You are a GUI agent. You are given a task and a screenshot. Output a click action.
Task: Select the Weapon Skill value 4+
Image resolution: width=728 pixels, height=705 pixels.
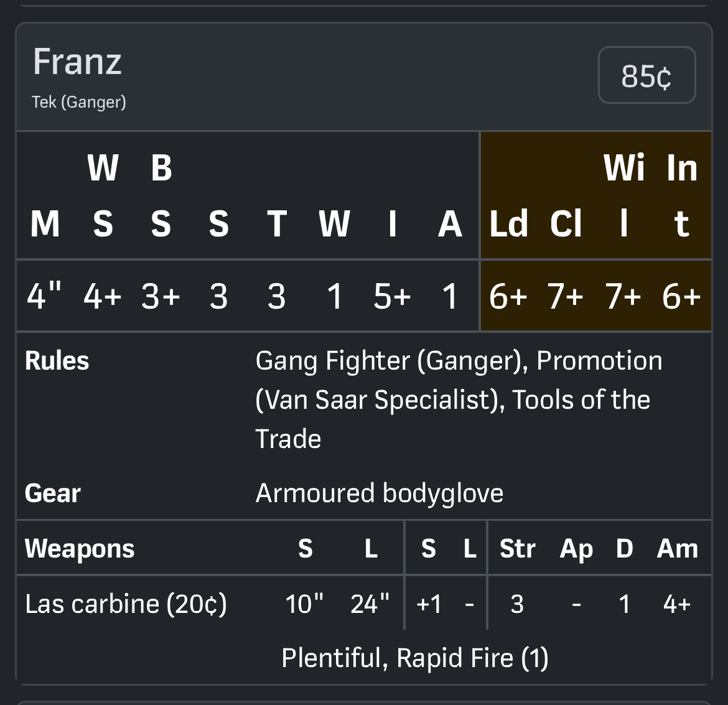click(x=103, y=296)
